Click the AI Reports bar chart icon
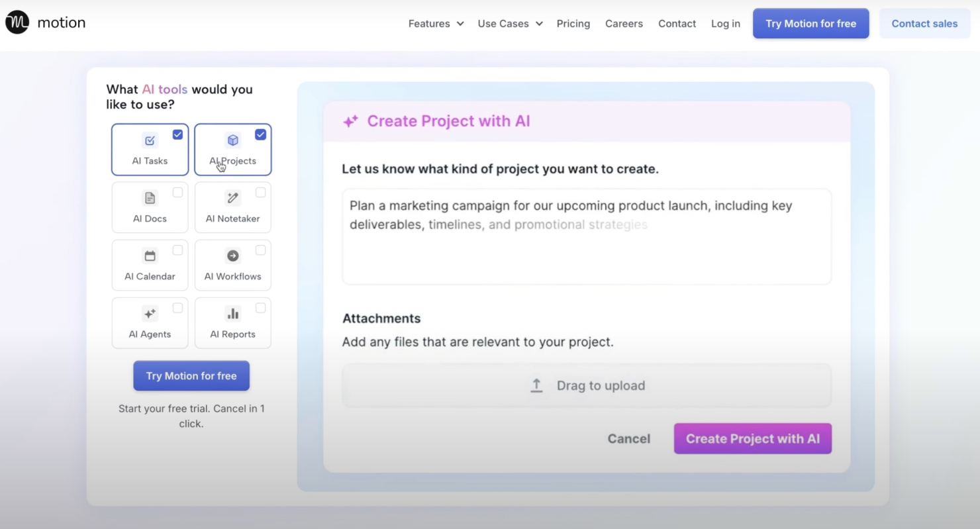The width and height of the screenshot is (980, 529). 233,313
